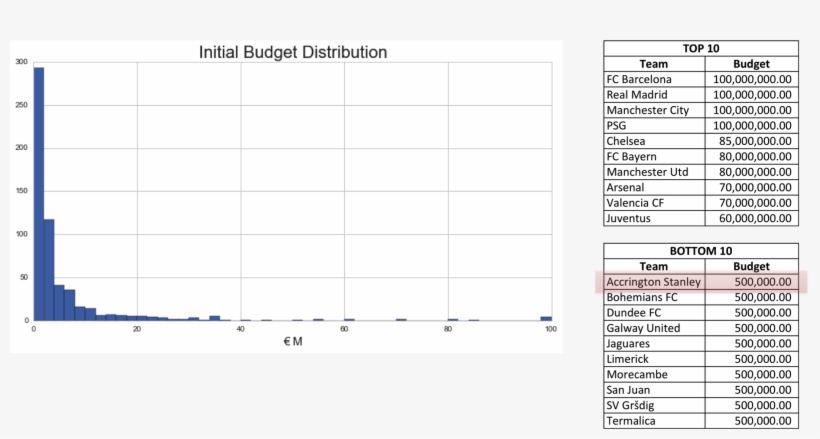
Task: Select the 'Termalica' team cell
Action: (654, 421)
